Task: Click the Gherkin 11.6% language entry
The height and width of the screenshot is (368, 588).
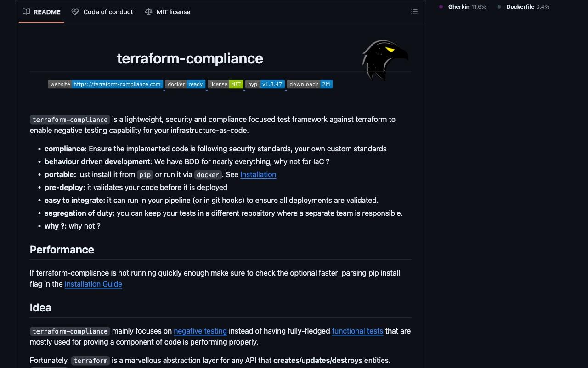Action: [463, 7]
